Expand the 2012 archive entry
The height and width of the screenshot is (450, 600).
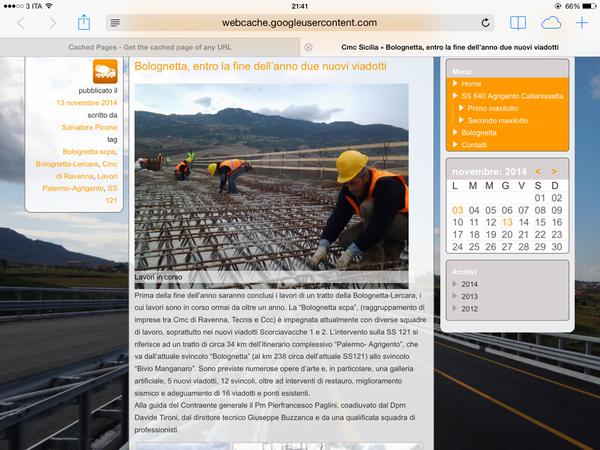[469, 308]
